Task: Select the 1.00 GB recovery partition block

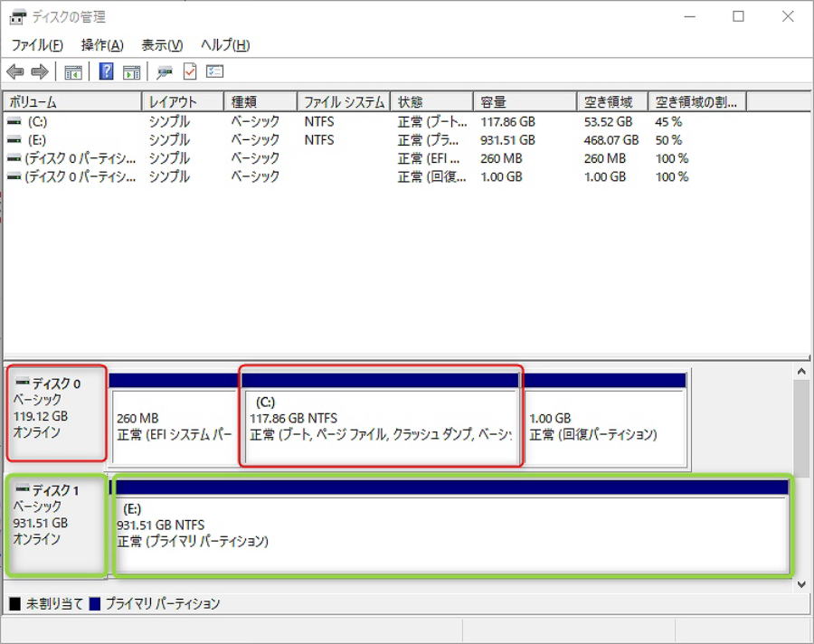Action: tap(605, 419)
